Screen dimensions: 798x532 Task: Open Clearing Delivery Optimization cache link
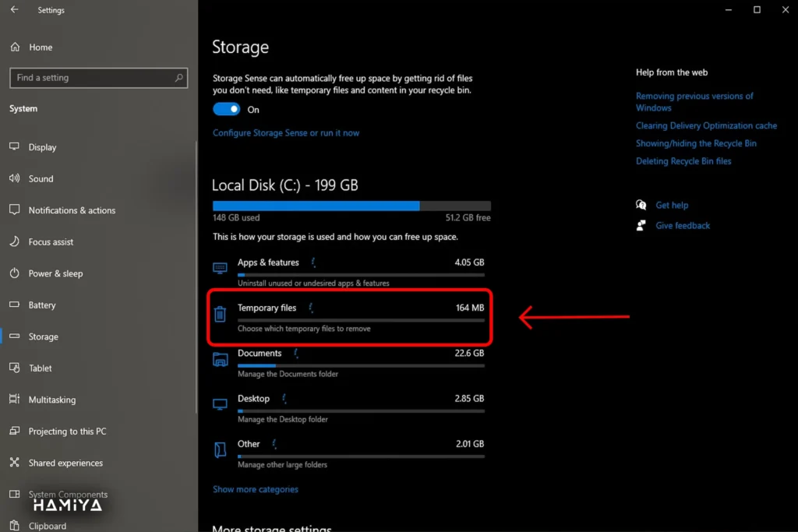[x=706, y=126]
